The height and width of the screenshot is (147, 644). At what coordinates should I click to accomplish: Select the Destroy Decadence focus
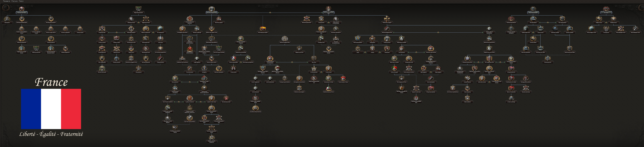point(358,40)
